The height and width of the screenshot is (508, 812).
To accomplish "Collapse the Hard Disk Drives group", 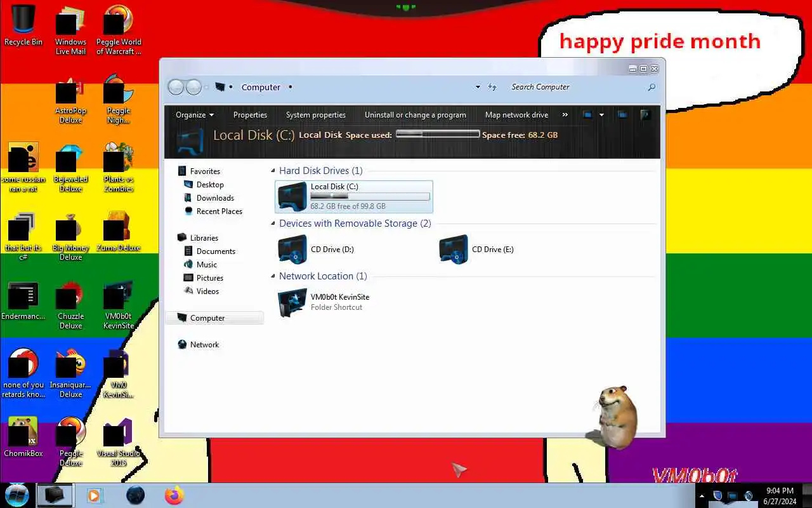I will pyautogui.click(x=273, y=171).
